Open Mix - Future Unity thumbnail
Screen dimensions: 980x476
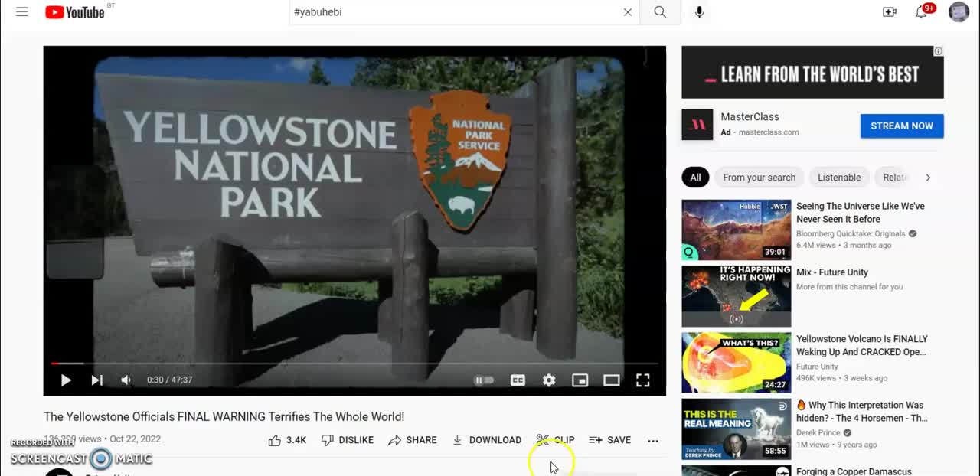point(737,296)
